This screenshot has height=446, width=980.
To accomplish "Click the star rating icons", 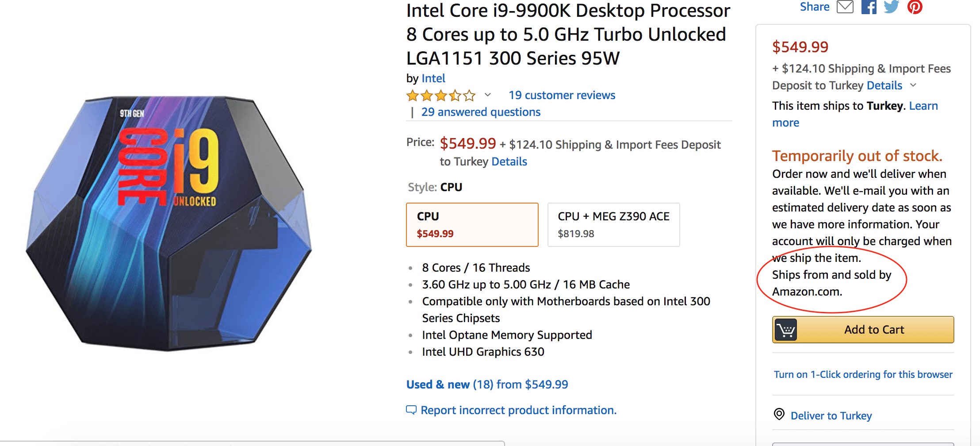I will (441, 96).
